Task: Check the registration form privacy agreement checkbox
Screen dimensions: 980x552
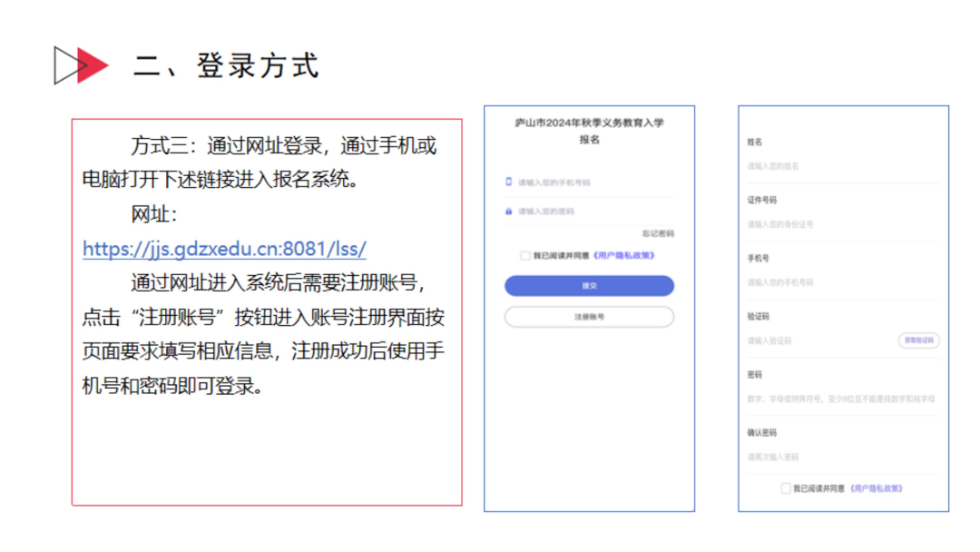Action: point(786,488)
